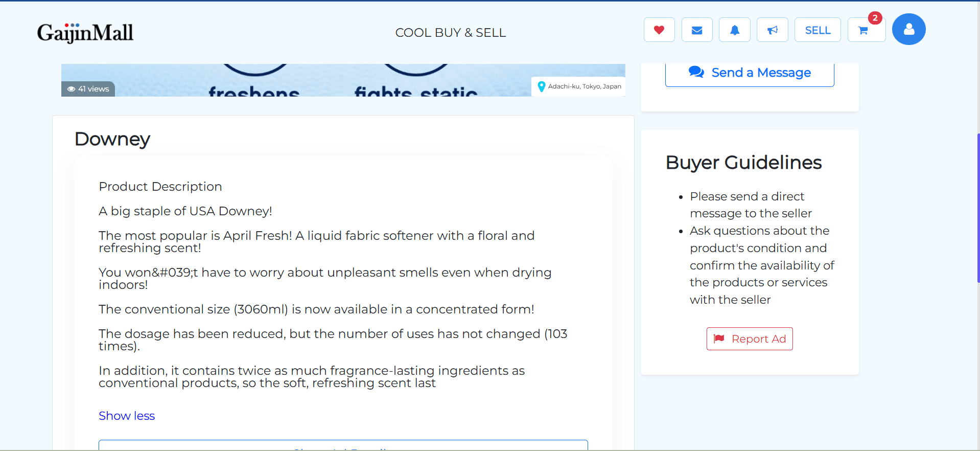Open the shopping cart
Screen dimensions: 980x451
pyautogui.click(x=864, y=30)
